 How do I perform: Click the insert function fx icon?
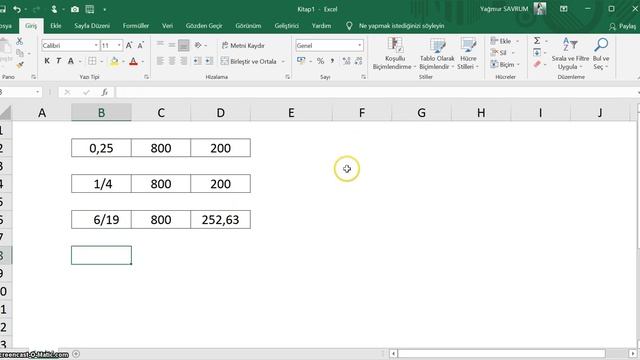coord(104,92)
